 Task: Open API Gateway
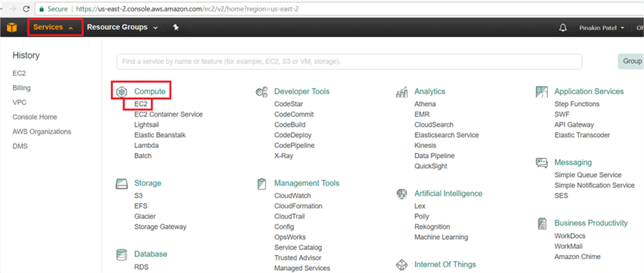574,124
